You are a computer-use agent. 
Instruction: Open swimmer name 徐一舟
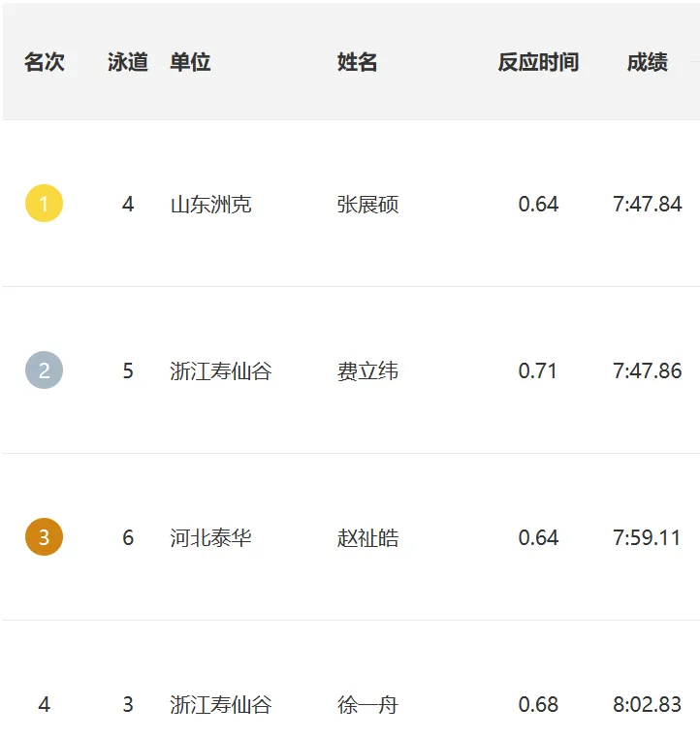point(367,705)
